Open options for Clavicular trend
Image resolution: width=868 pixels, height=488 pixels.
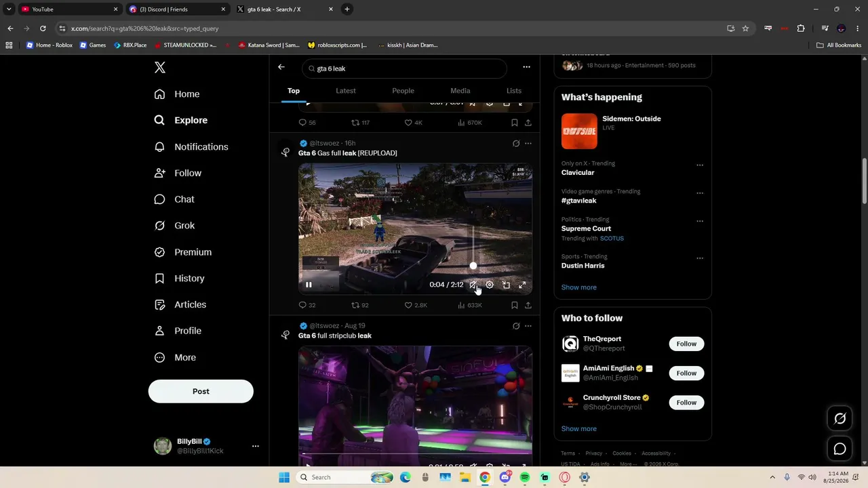pyautogui.click(x=700, y=165)
